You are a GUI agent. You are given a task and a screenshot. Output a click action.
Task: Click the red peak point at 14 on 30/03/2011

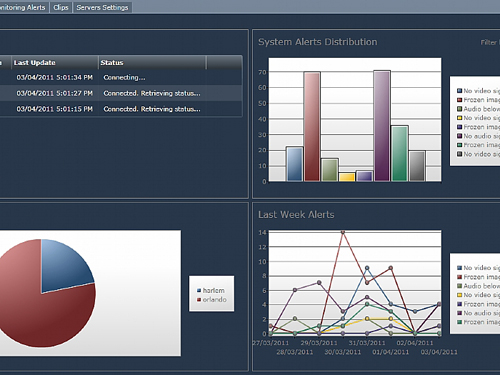pos(343,232)
